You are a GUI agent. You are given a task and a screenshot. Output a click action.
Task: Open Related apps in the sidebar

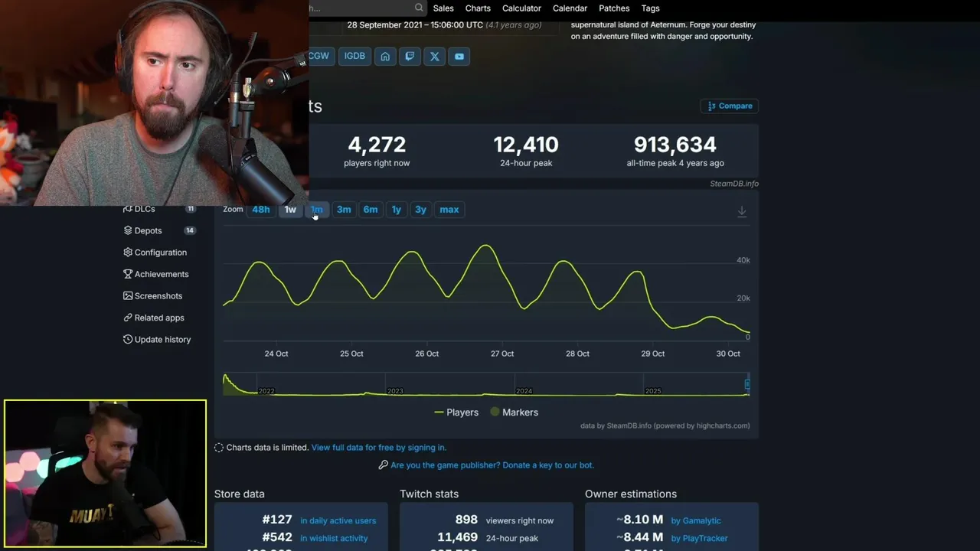158,318
